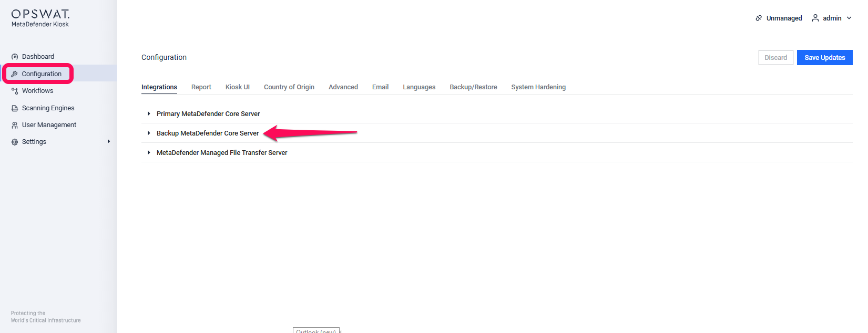Expand Primary MetaDefender Core Server section
The image size is (868, 333).
pos(149,113)
